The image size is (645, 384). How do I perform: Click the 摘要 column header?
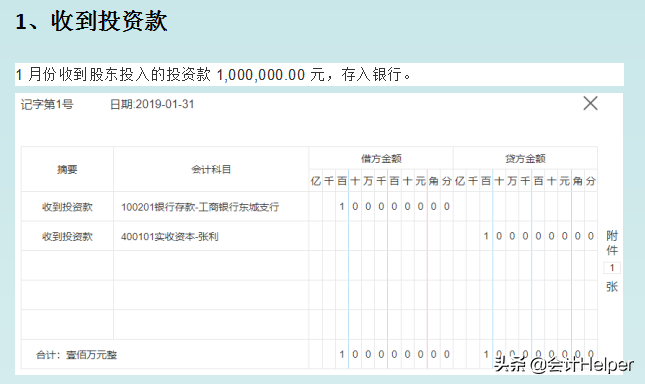point(67,169)
